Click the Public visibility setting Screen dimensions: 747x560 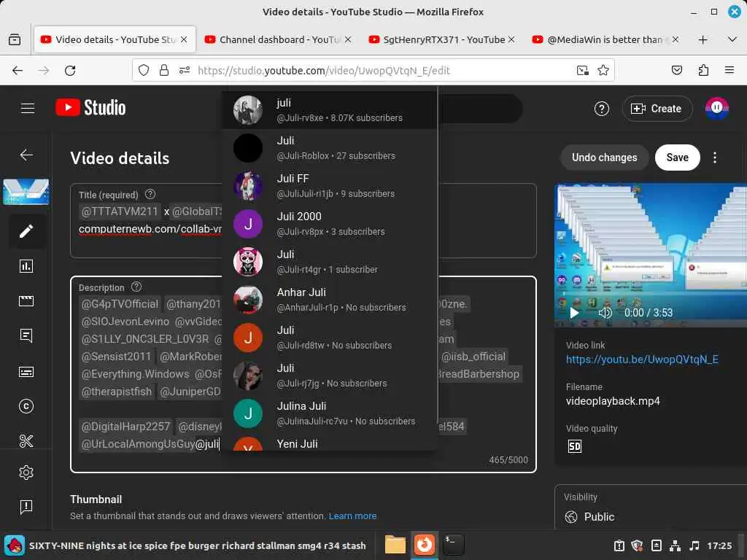coord(599,517)
